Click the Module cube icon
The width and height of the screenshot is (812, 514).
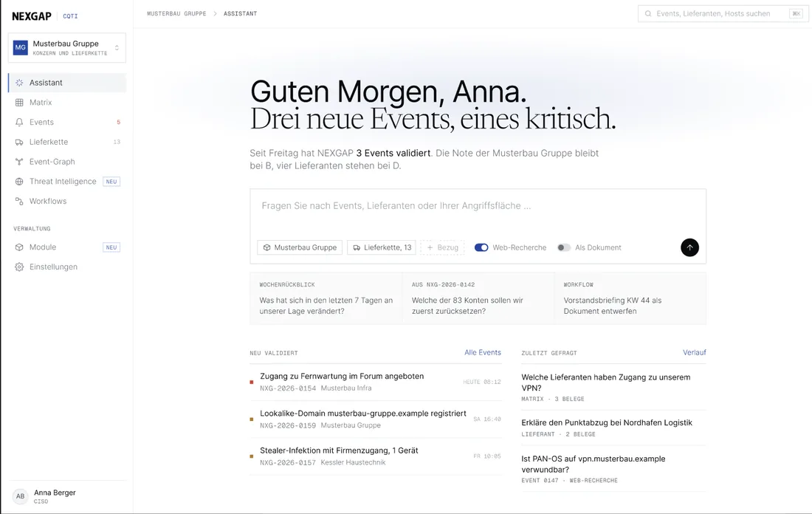[x=19, y=247]
